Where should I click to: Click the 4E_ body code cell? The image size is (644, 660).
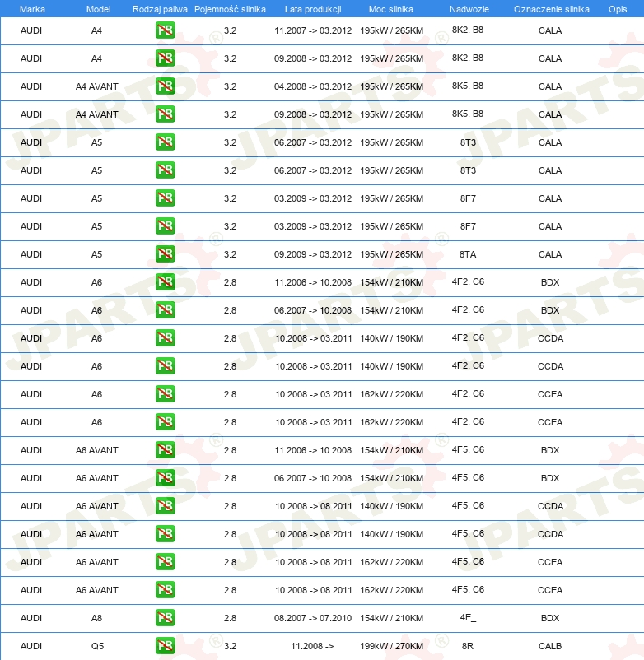468,618
